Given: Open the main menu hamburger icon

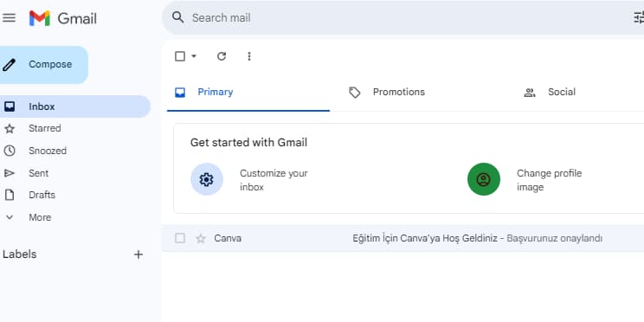Looking at the screenshot, I should pos(9,17).
